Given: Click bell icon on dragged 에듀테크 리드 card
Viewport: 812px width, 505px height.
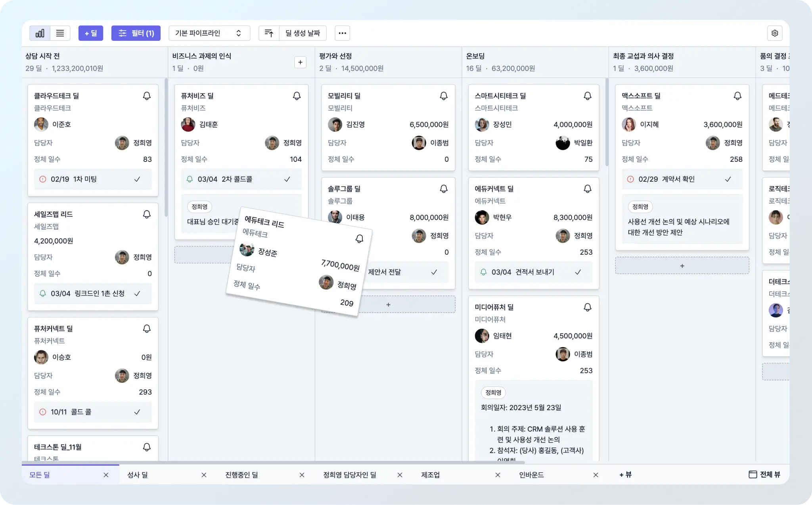Looking at the screenshot, I should (x=359, y=239).
